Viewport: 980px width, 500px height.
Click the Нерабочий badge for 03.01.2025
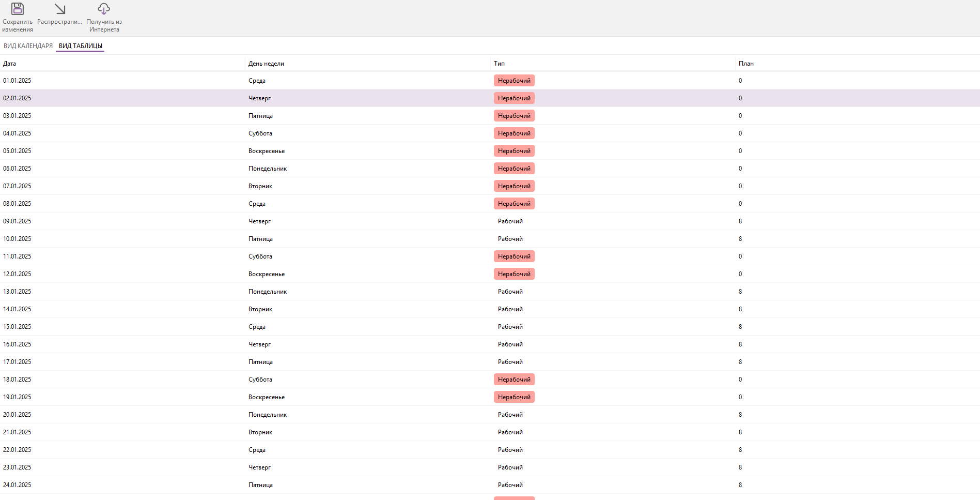514,116
